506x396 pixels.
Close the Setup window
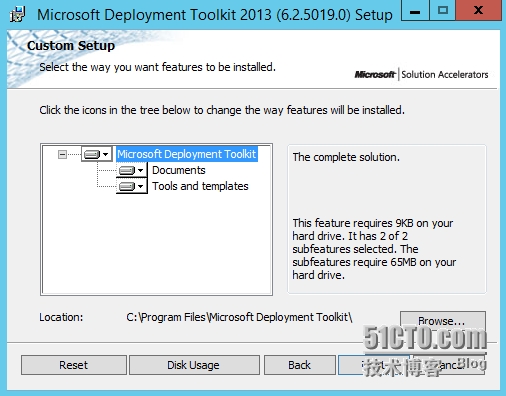click(479, 11)
